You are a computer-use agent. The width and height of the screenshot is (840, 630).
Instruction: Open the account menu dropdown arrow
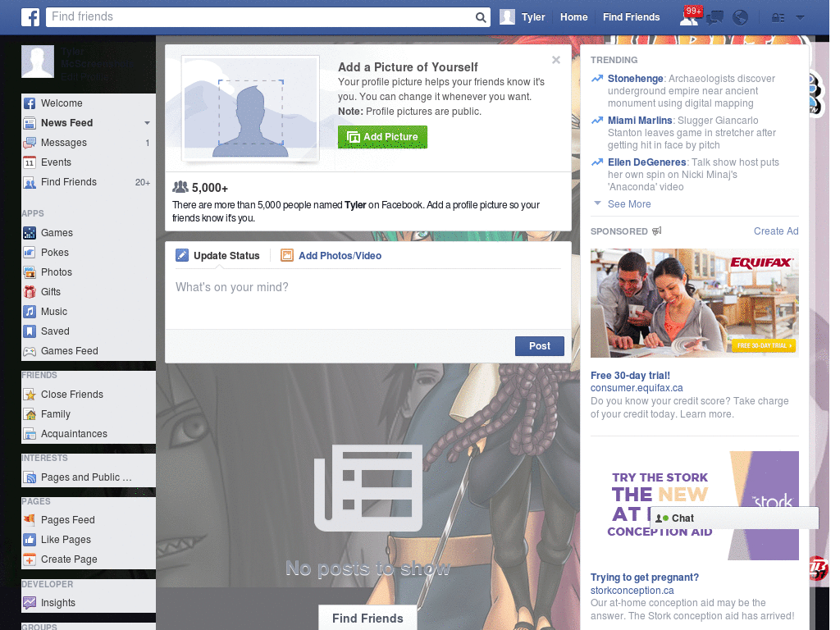click(x=801, y=18)
